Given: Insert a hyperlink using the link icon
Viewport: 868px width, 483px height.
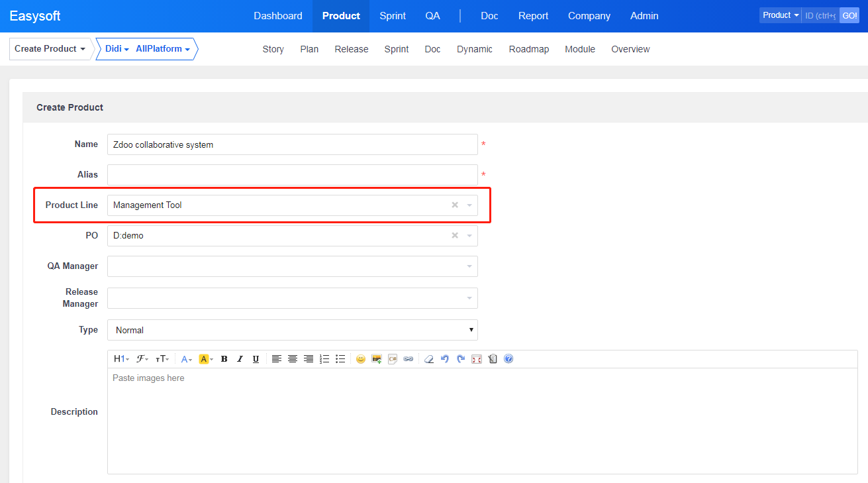Looking at the screenshot, I should click(409, 359).
